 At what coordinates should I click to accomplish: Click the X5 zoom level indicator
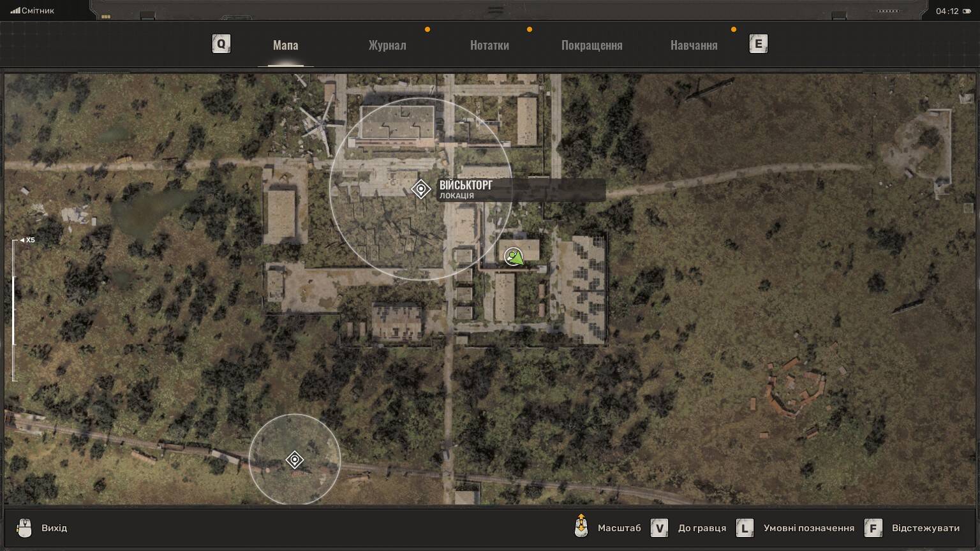coord(27,240)
